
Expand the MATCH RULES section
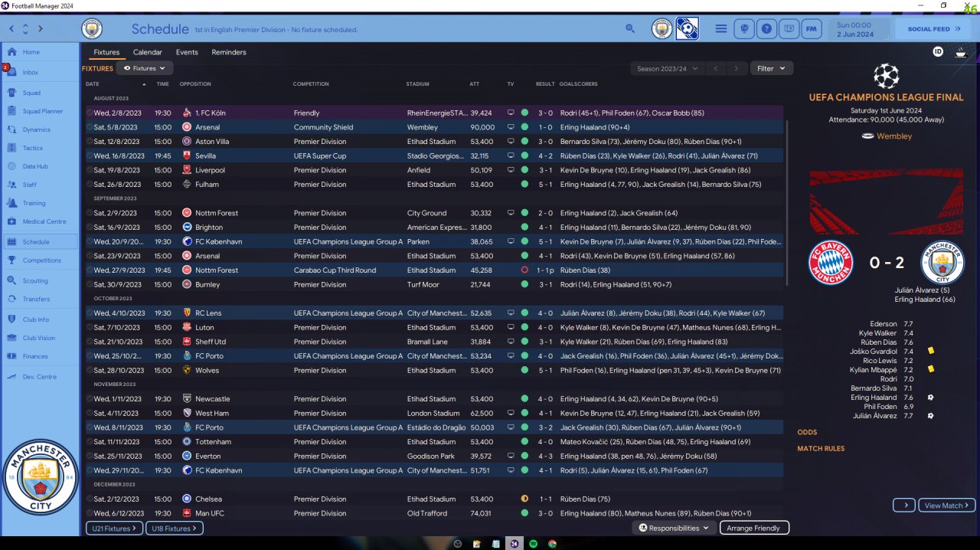tap(821, 449)
